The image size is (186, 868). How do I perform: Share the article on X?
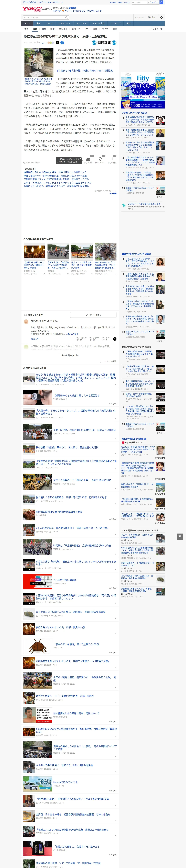(57, 43)
